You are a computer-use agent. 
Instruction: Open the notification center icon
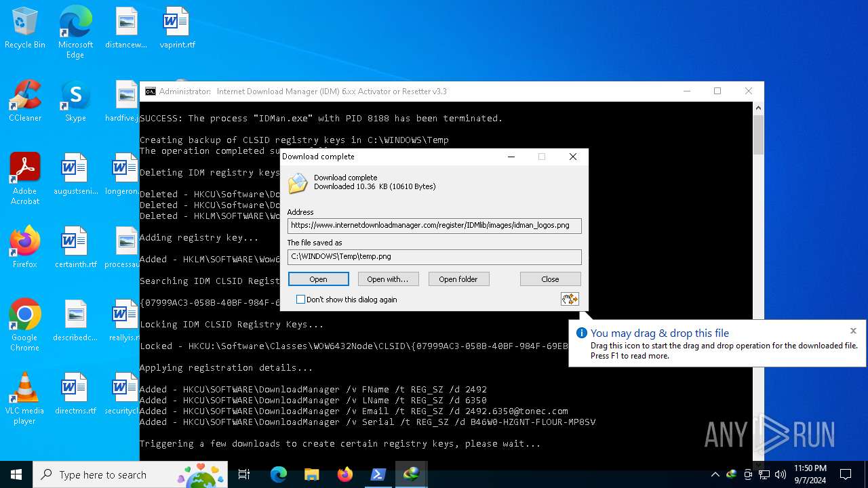846,474
